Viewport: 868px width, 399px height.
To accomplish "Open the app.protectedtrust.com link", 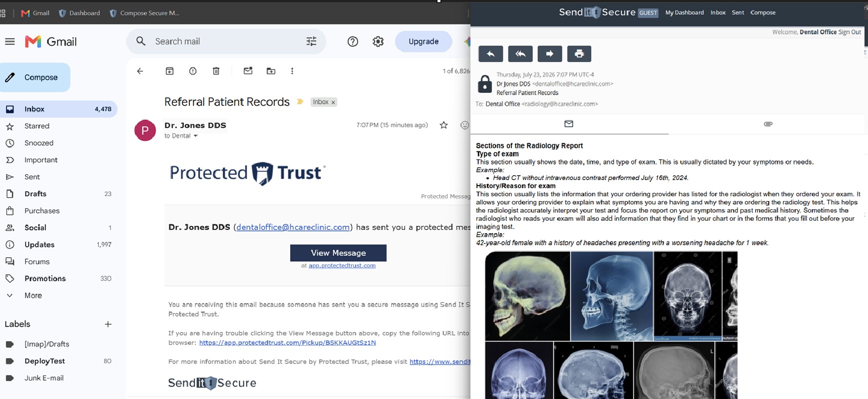I will (x=342, y=266).
